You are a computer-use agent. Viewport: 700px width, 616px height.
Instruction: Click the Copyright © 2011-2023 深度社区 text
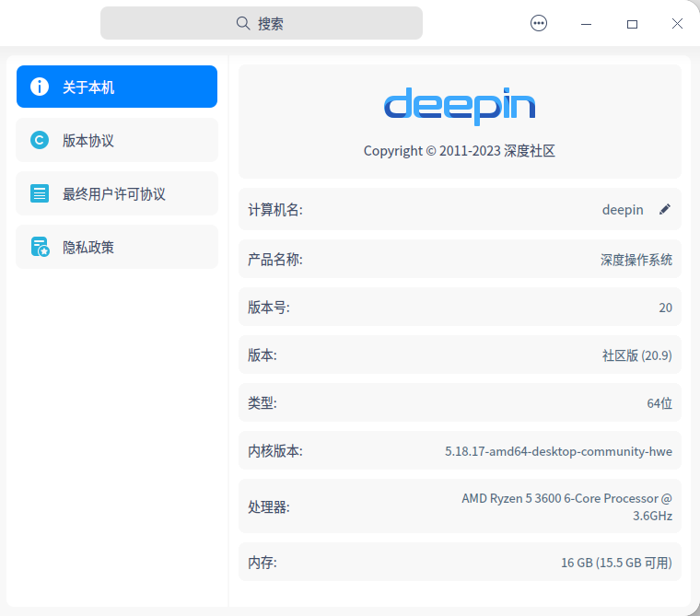460,151
